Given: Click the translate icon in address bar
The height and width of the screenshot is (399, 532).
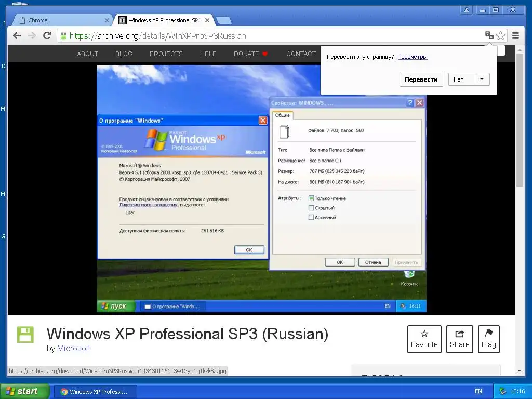Looking at the screenshot, I should [489, 35].
